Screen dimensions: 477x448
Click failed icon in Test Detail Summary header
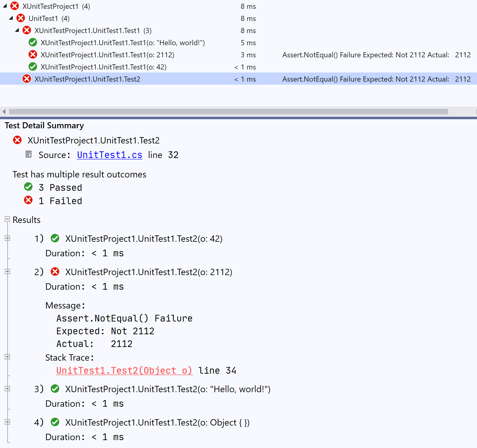coord(17,140)
